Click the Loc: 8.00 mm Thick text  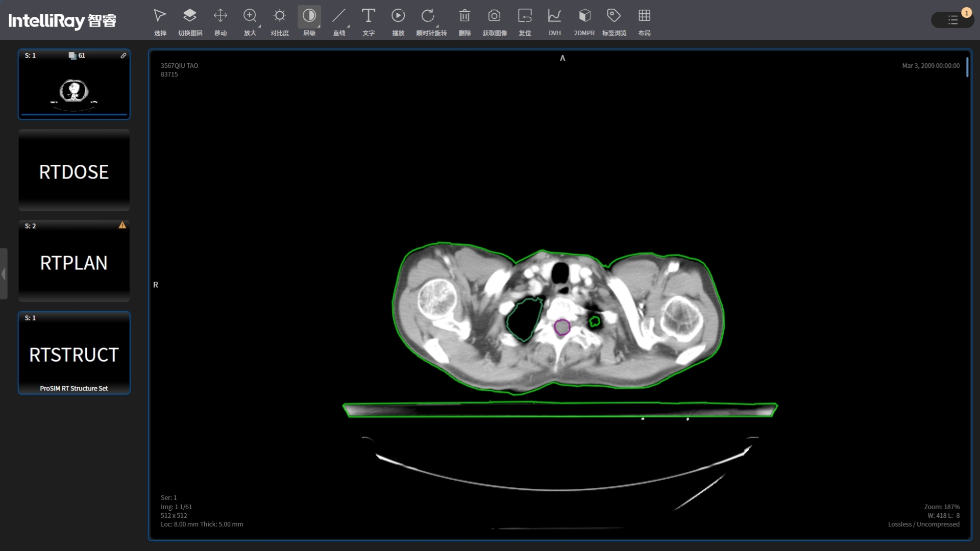(x=202, y=524)
